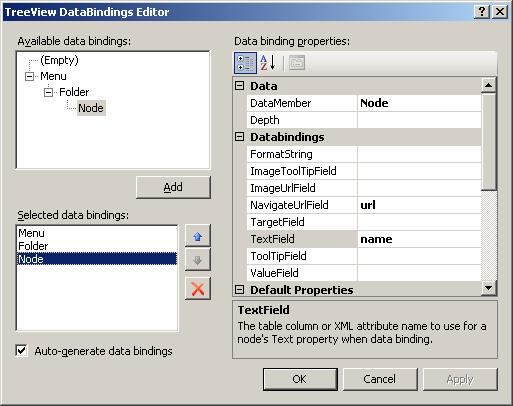
Task: Select Menu in selected data bindings
Action: 97,233
